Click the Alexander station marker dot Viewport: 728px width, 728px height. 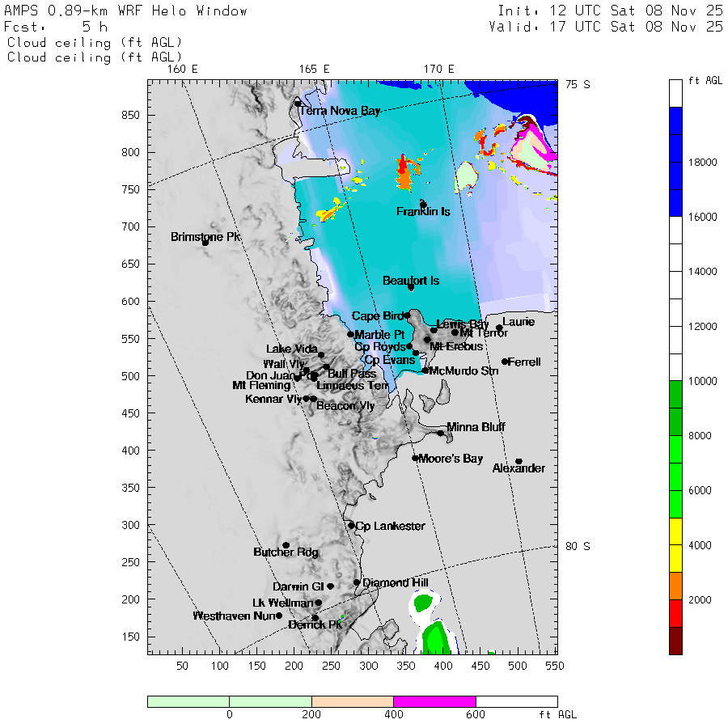click(518, 462)
